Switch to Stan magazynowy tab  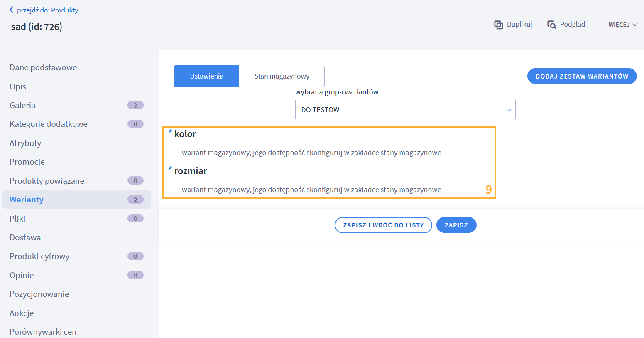click(x=282, y=76)
